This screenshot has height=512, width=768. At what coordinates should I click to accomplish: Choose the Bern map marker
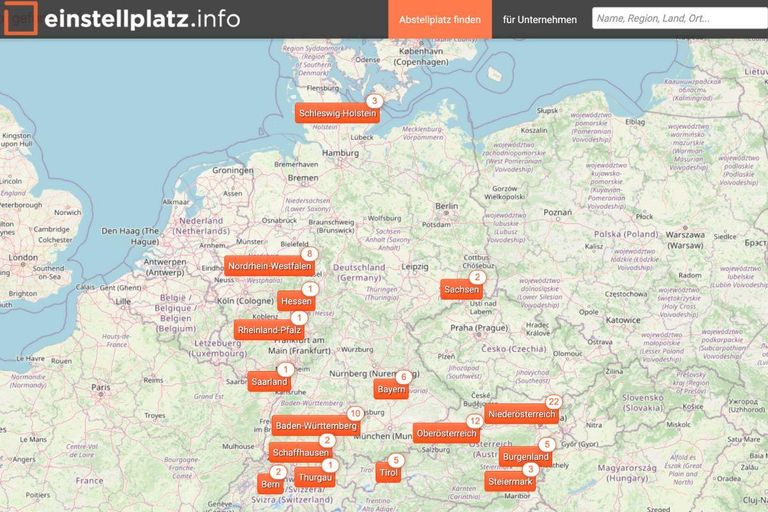(270, 484)
